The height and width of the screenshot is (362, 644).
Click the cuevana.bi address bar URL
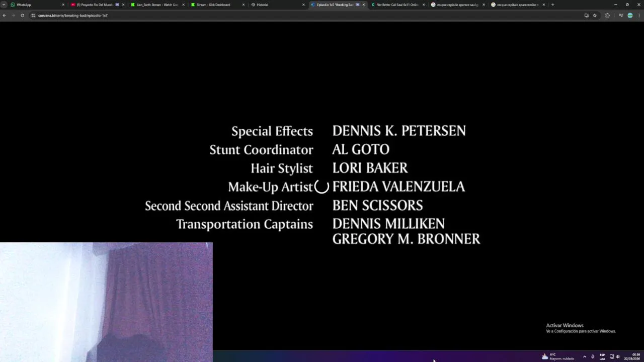click(x=73, y=16)
